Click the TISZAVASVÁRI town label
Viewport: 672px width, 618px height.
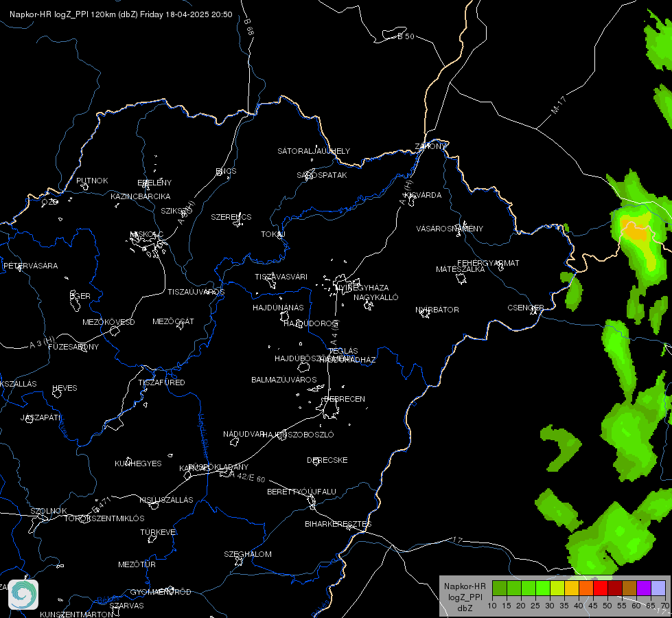[281, 277]
